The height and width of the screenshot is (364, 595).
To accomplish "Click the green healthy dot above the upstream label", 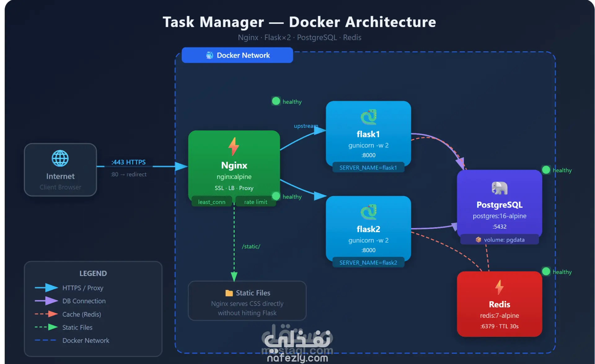I will 276,101.
